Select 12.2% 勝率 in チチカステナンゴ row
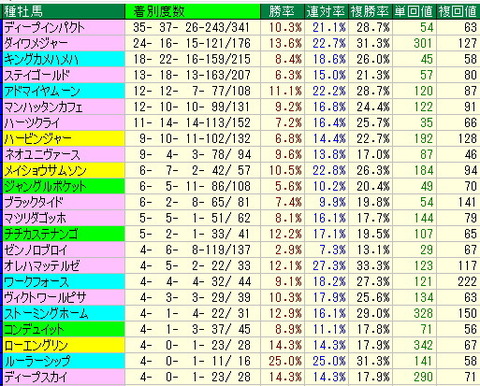 point(285,234)
